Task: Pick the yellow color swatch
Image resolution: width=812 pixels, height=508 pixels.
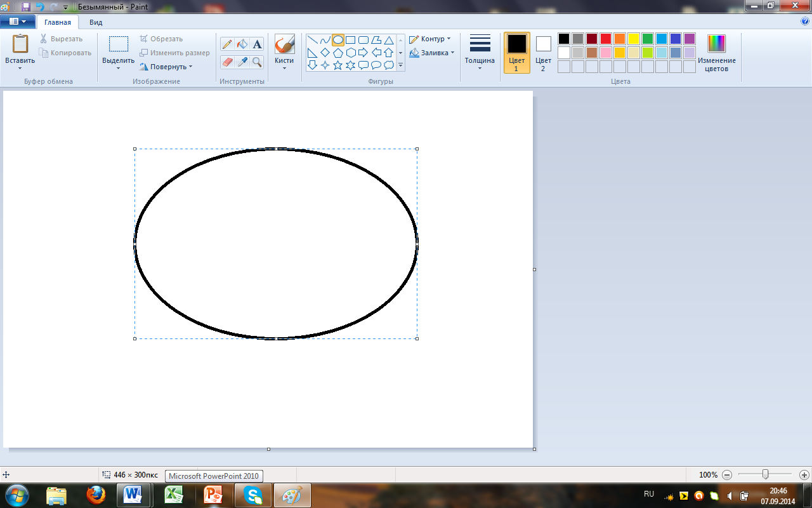Action: click(634, 39)
